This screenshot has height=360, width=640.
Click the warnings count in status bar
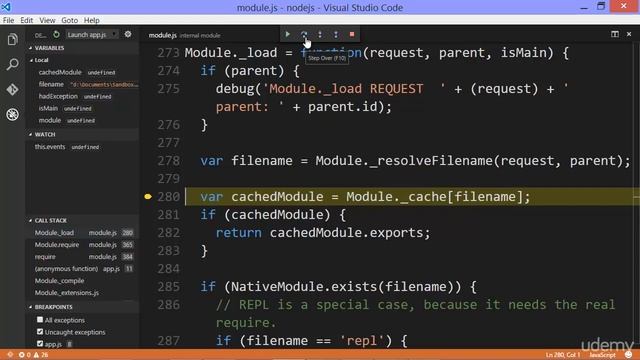[x=41, y=355]
